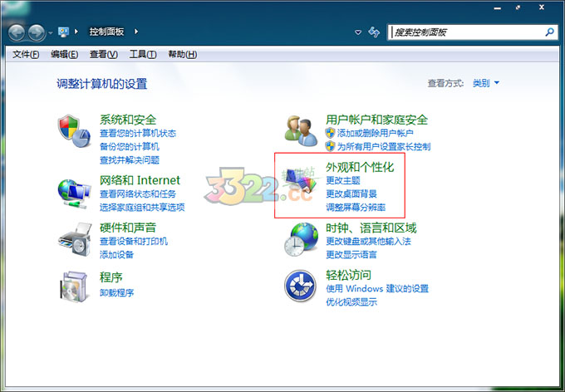The height and width of the screenshot is (392, 565).
Task: Open 程序 category heading
Action: click(111, 277)
